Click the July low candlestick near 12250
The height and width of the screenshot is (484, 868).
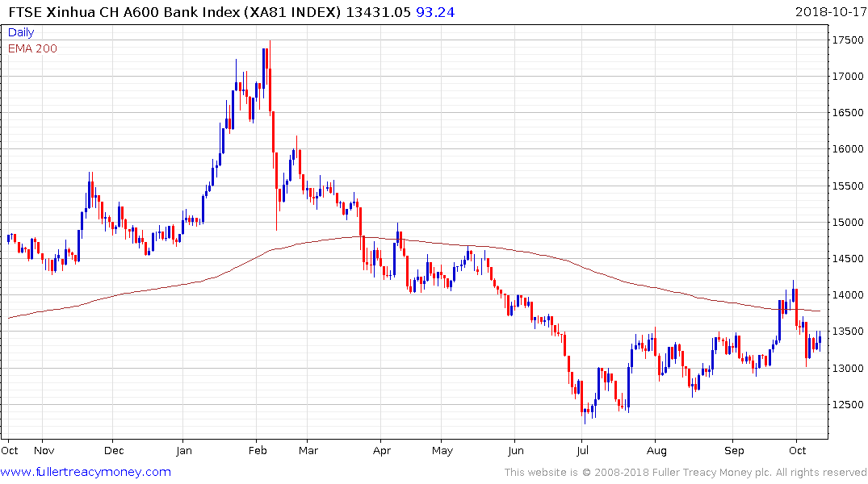coord(585,416)
